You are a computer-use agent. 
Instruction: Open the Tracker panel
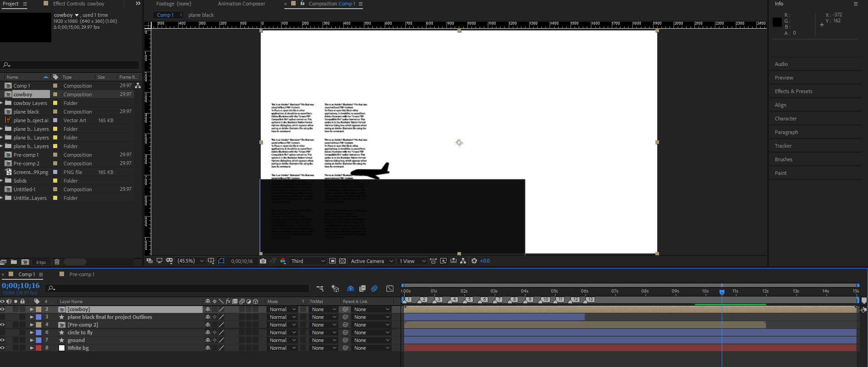[x=783, y=146]
